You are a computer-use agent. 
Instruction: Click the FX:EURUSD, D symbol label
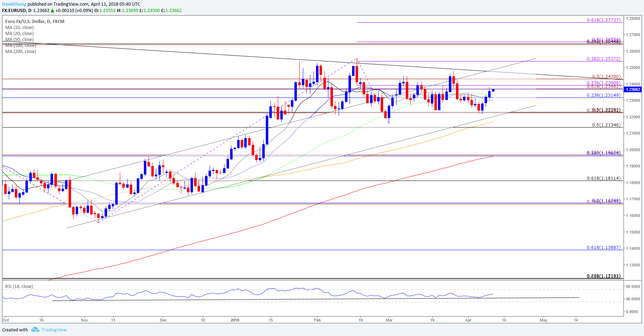(17, 11)
